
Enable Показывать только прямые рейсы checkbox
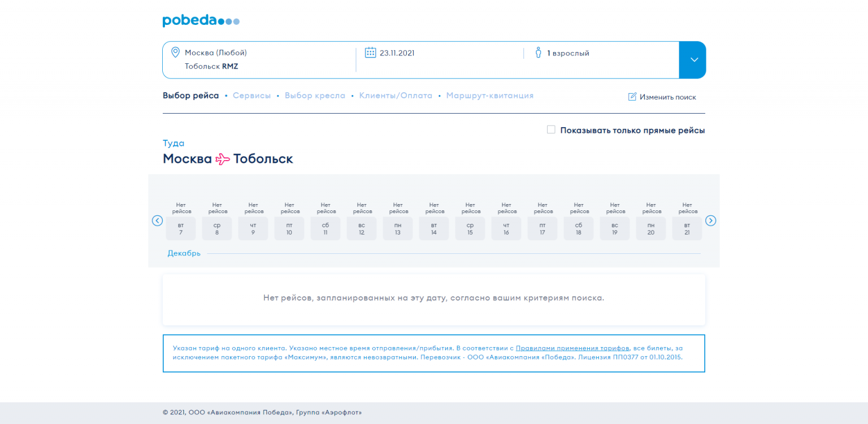coord(551,129)
